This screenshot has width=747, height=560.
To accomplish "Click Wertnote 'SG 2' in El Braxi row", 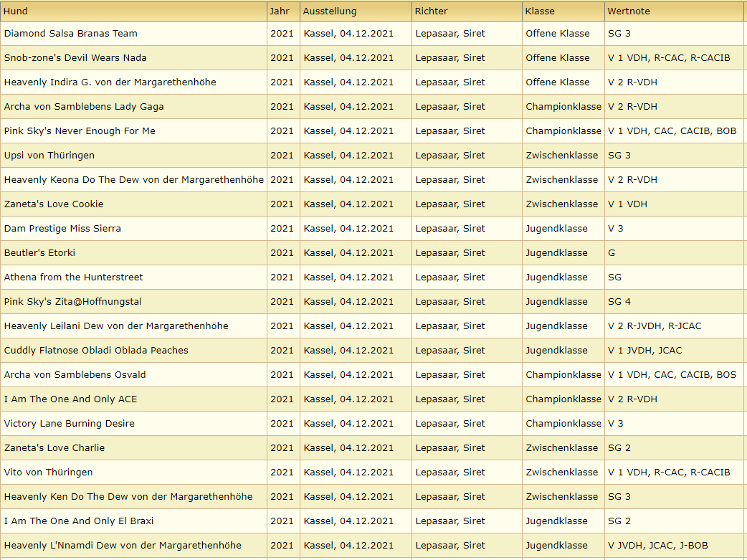I will (x=619, y=521).
